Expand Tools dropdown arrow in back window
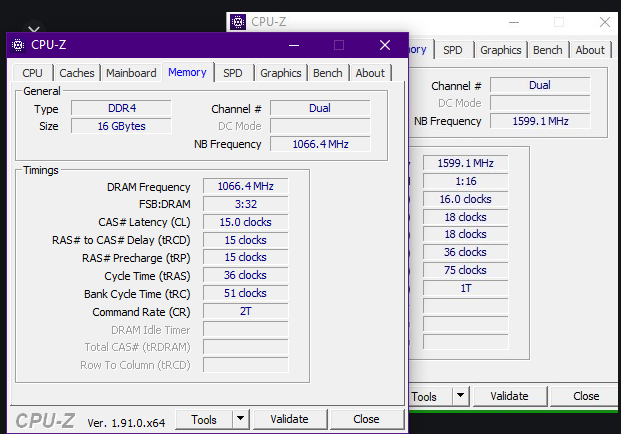Image resolution: width=621 pixels, height=434 pixels. [x=461, y=396]
